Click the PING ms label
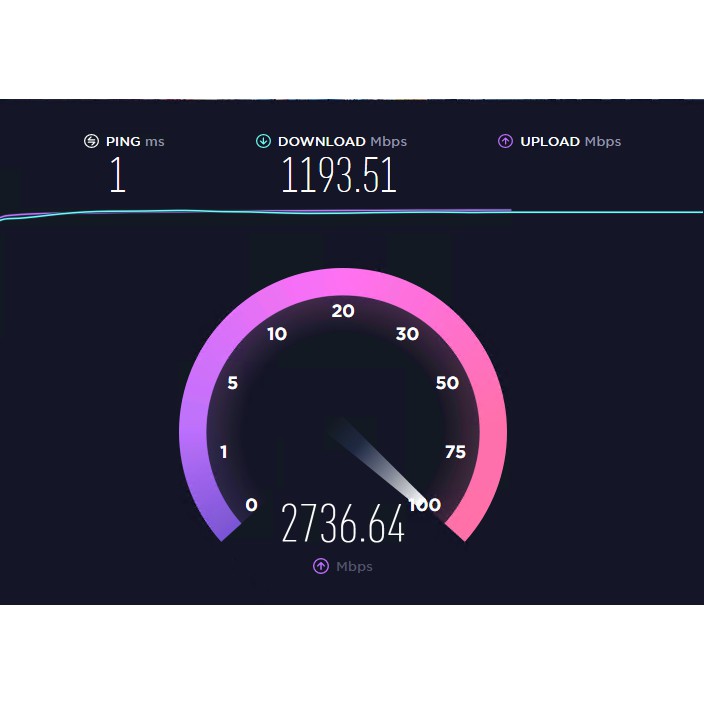The height and width of the screenshot is (704, 704). pos(135,141)
